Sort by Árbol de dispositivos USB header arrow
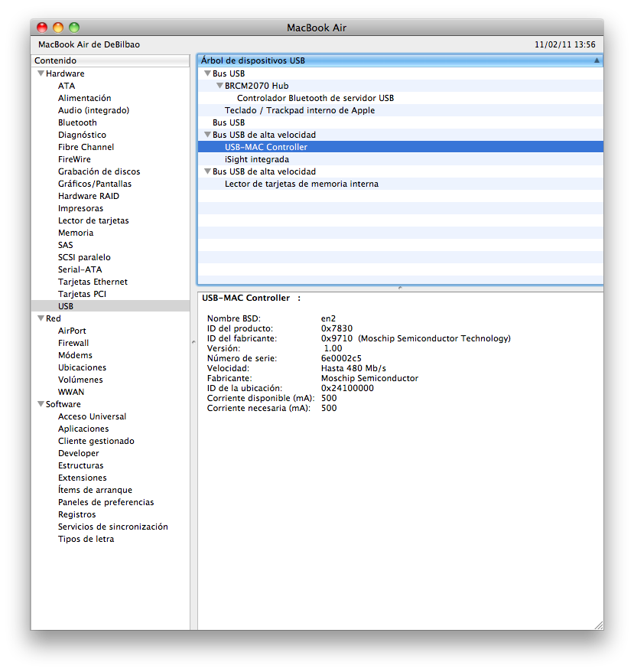The image size is (634, 672). [597, 60]
